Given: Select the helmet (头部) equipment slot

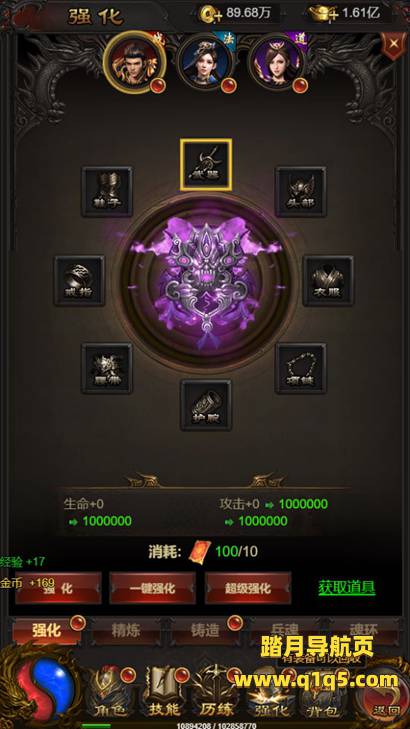Looking at the screenshot, I should pyautogui.click(x=300, y=192).
